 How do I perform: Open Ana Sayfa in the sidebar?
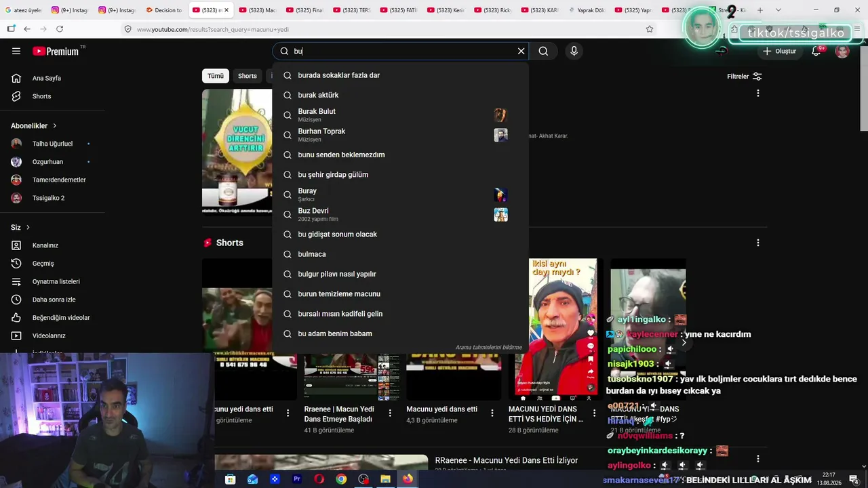pyautogui.click(x=46, y=78)
